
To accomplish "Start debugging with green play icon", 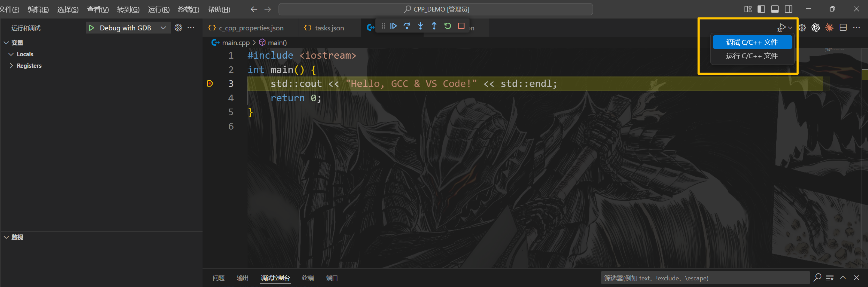I will pos(91,28).
